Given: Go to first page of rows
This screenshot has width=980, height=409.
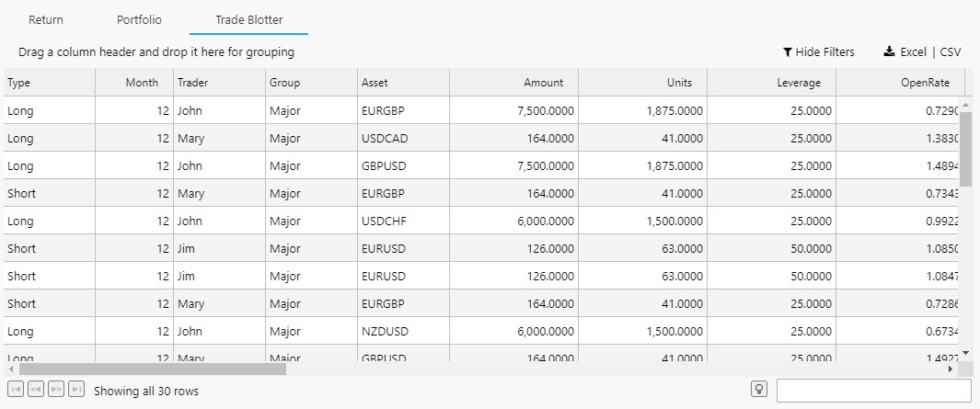Looking at the screenshot, I should click(x=15, y=390).
